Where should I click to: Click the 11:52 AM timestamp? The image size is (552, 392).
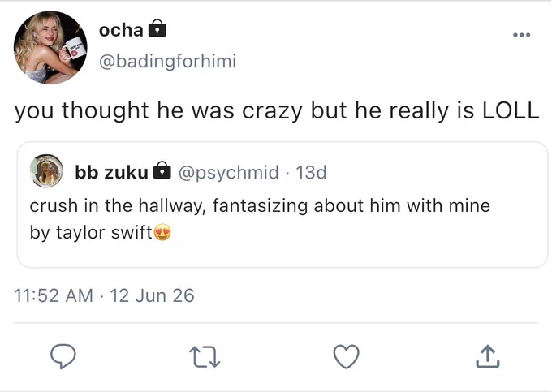coord(54,295)
